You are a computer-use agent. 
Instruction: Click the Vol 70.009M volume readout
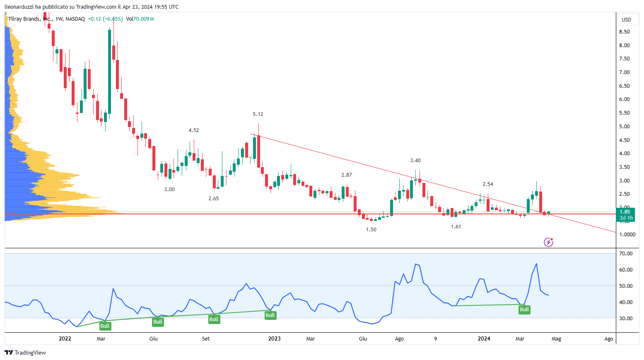(x=140, y=19)
